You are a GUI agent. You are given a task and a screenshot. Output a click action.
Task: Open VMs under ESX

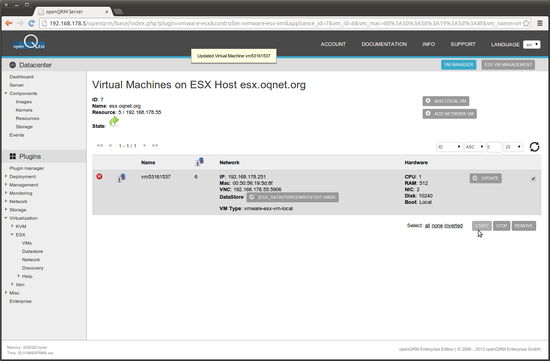click(x=27, y=243)
